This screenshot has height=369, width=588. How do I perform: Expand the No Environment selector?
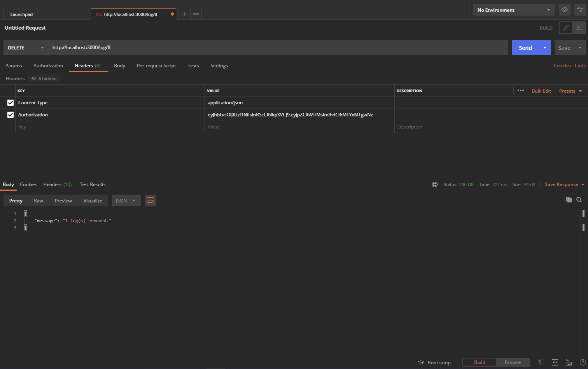click(513, 10)
